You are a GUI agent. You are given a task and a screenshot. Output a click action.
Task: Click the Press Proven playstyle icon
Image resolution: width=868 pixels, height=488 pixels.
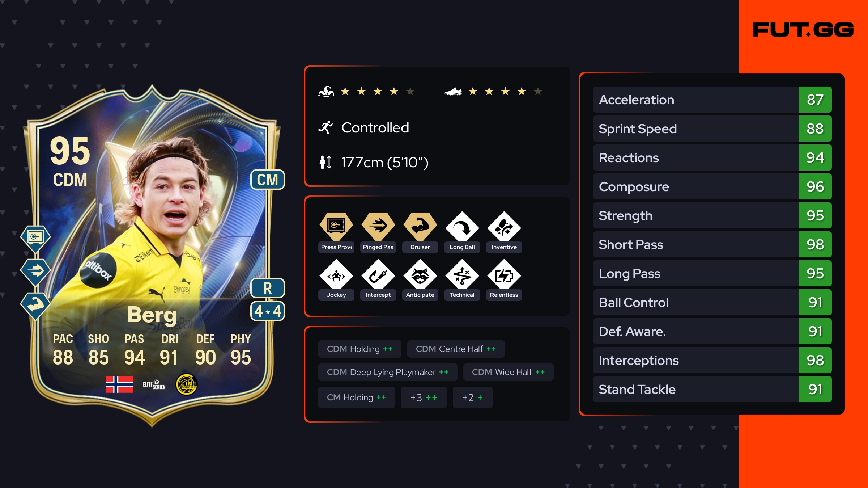pyautogui.click(x=336, y=227)
